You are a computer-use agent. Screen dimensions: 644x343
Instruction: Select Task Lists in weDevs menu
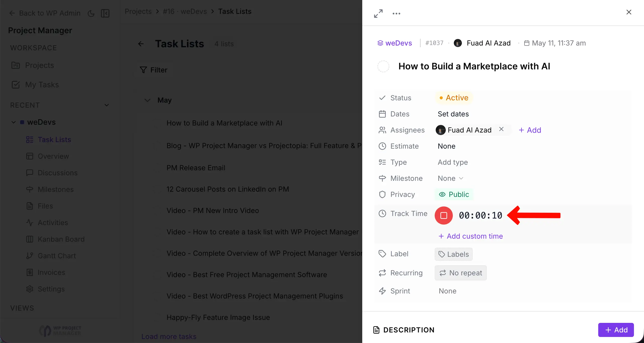tap(49, 140)
